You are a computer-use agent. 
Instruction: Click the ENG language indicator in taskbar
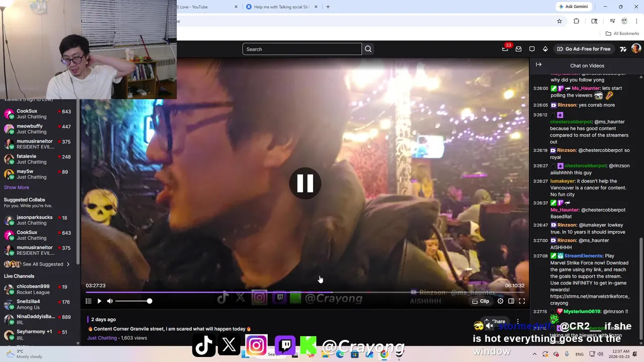[x=579, y=354]
